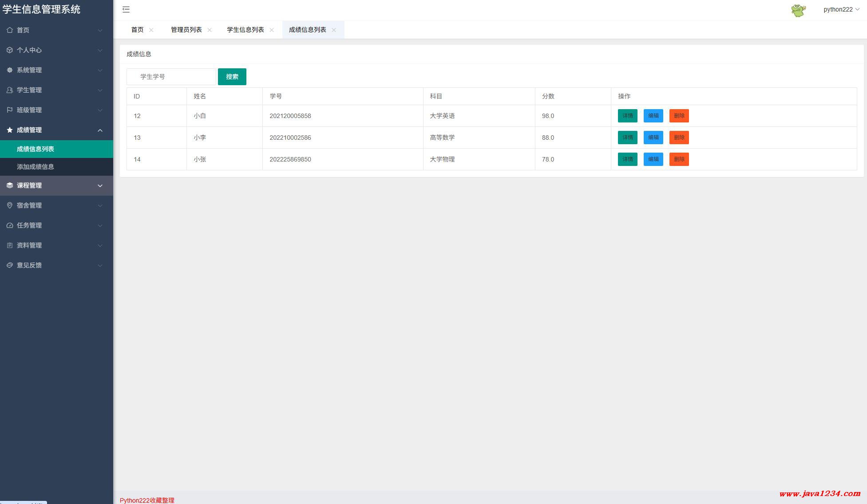Image resolution: width=867 pixels, height=504 pixels.
Task: Click the frog user avatar
Action: tap(798, 10)
